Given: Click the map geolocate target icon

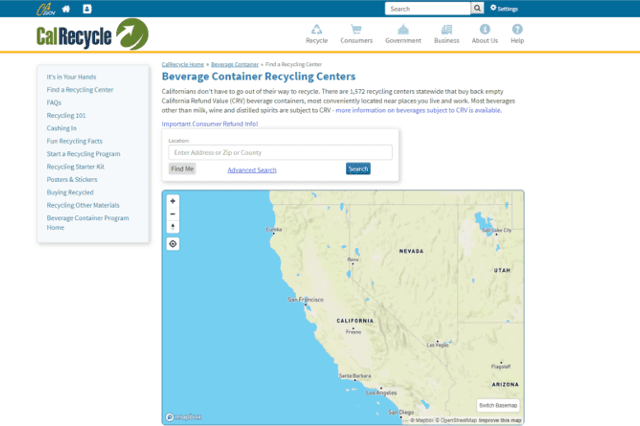Looking at the screenshot, I should (173, 244).
